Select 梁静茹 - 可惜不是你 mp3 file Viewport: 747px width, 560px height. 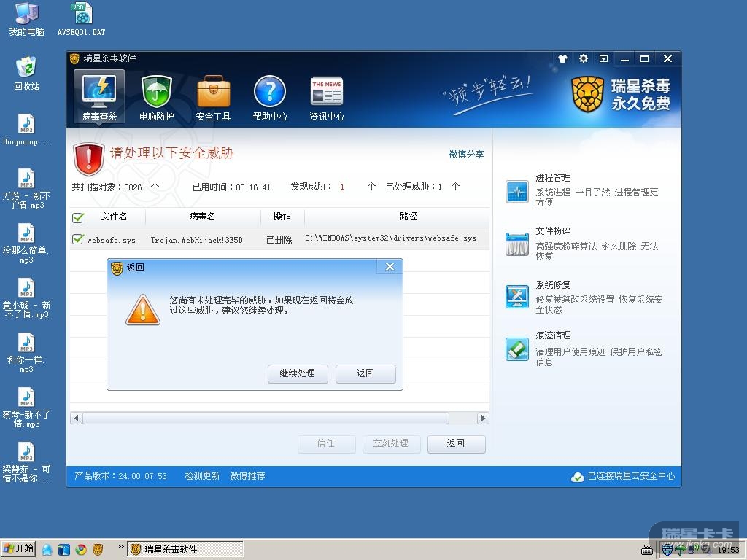pyautogui.click(x=26, y=462)
